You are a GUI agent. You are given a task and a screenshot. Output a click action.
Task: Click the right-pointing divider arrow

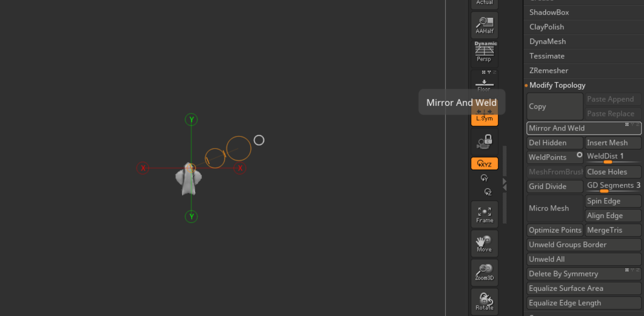click(x=505, y=181)
